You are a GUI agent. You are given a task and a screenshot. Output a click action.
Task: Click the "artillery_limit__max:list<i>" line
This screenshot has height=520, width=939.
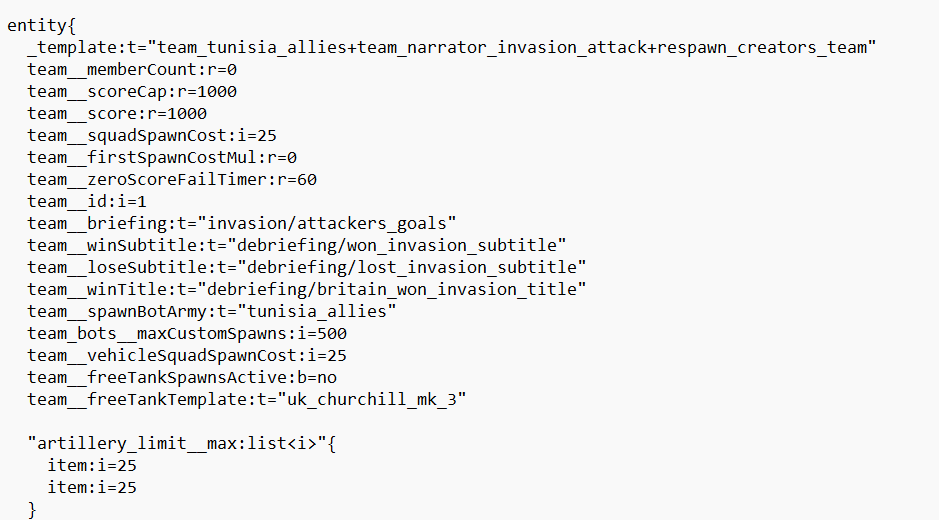(182, 444)
